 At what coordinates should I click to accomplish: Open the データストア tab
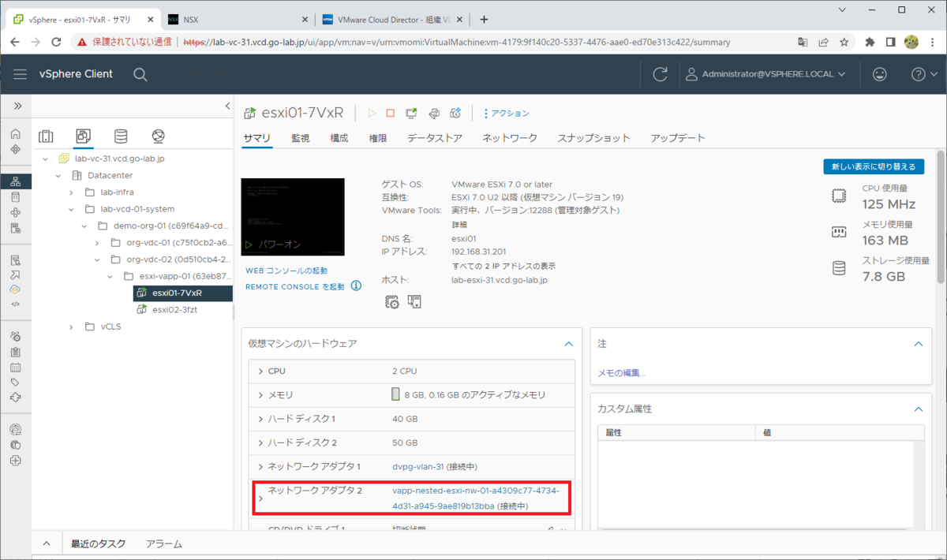435,138
